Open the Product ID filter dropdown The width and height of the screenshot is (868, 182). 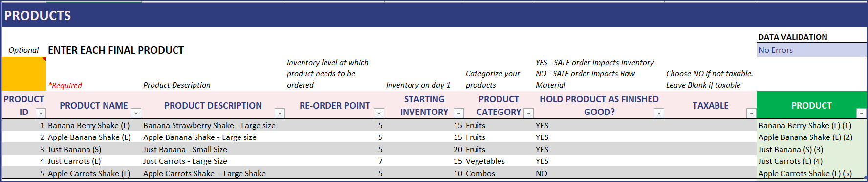[x=41, y=114]
